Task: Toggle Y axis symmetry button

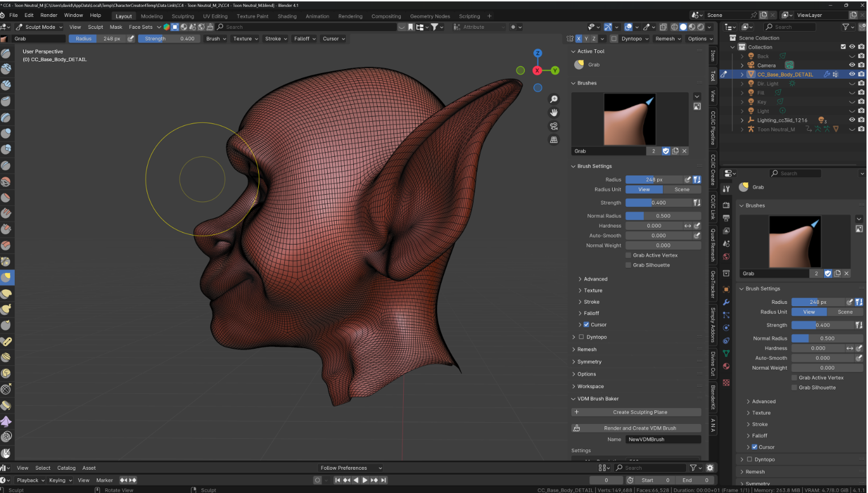Action: click(x=586, y=39)
